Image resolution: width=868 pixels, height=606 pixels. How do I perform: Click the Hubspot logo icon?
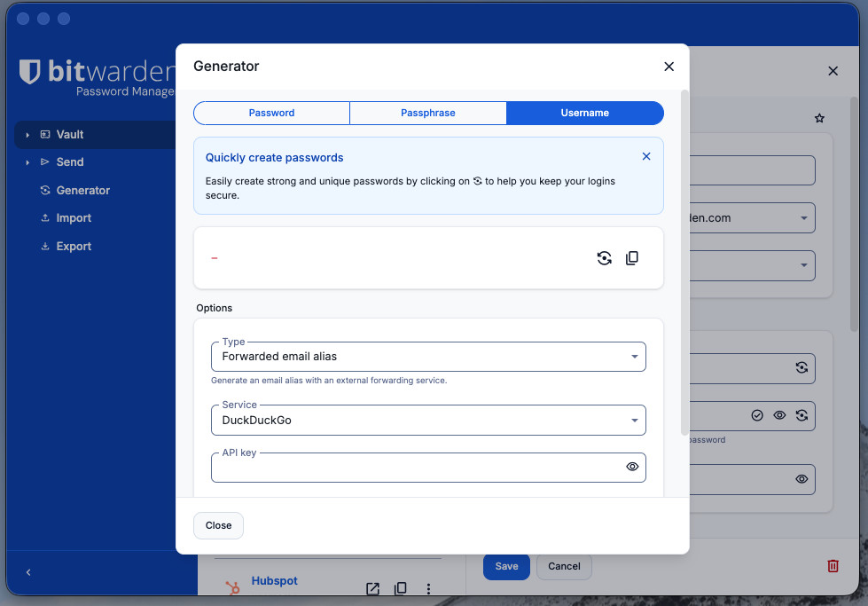[232, 587]
